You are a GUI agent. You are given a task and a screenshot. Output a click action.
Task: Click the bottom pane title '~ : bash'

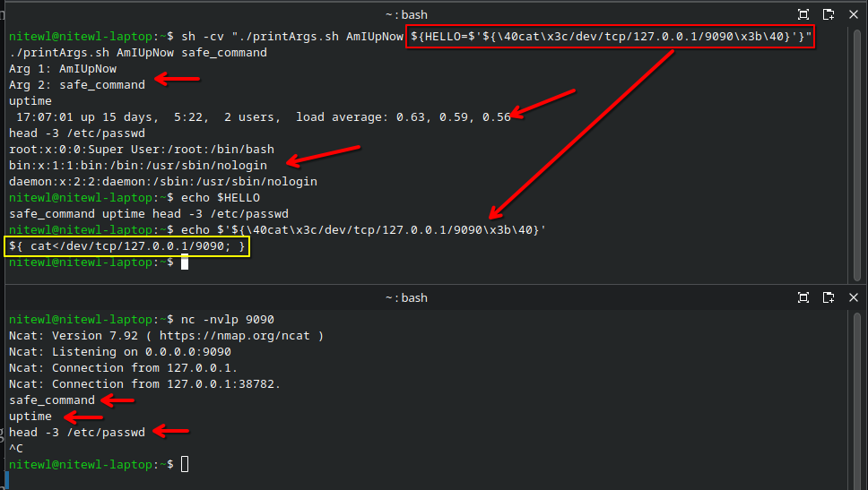406,297
